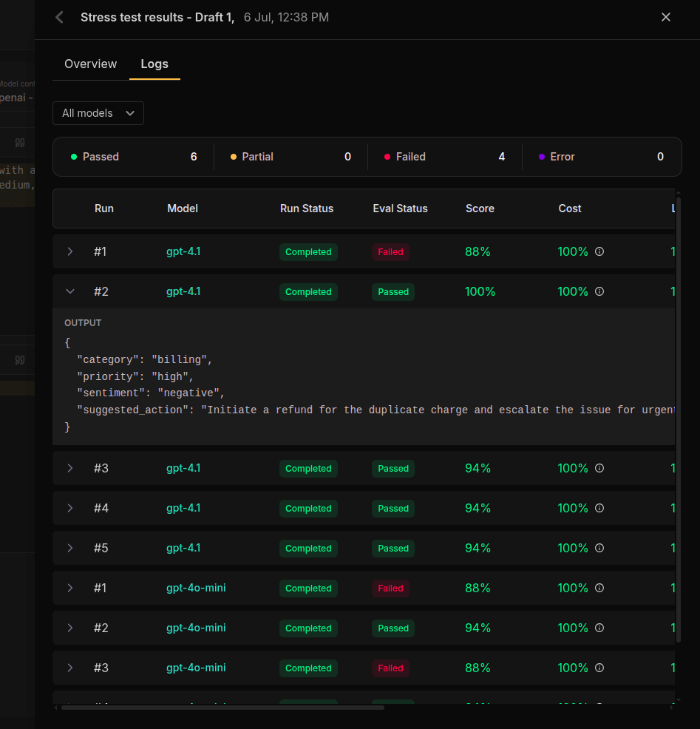Switch to the Overview tab

[x=91, y=64]
